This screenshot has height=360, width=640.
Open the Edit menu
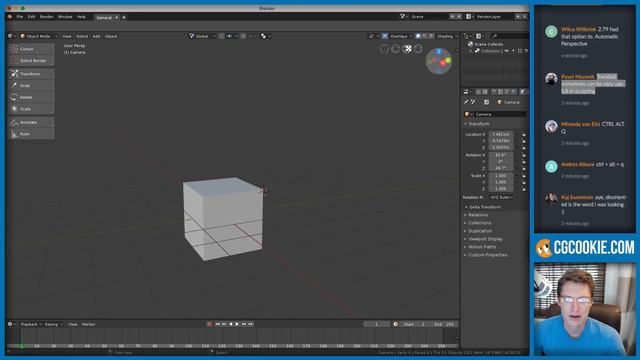point(31,17)
